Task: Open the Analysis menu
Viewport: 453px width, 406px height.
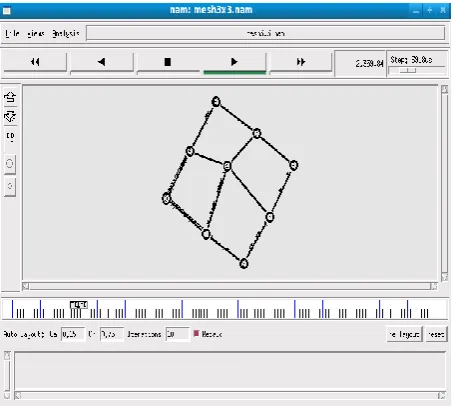Action: coord(66,33)
